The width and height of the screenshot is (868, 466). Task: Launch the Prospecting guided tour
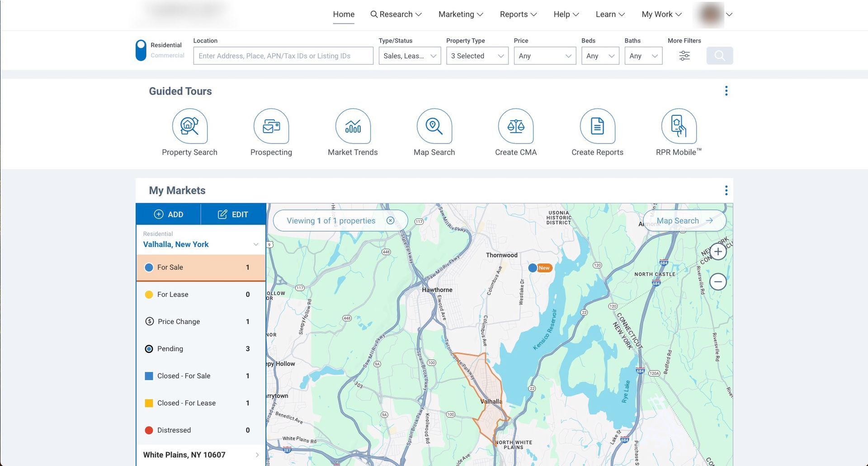pyautogui.click(x=271, y=126)
